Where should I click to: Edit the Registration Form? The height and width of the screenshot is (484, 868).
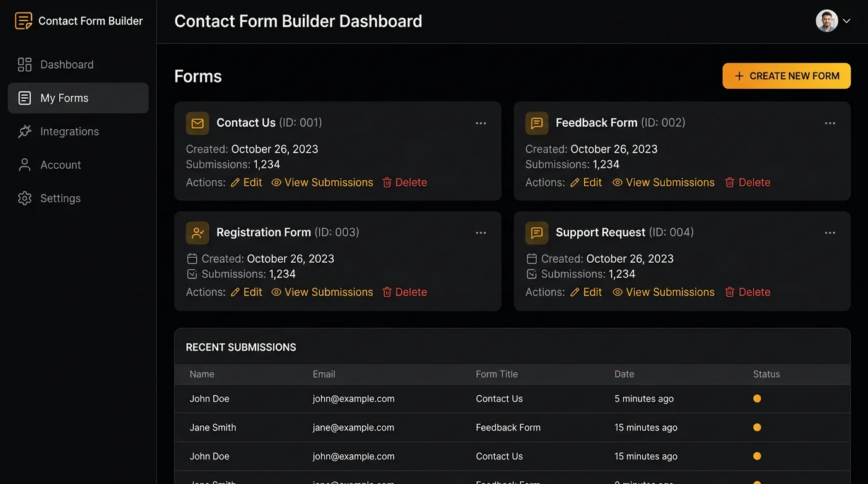246,292
